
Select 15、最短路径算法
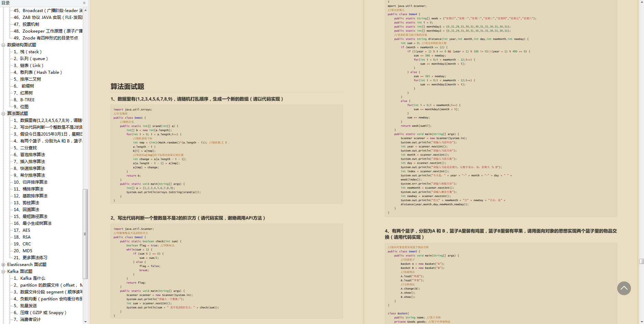click(31, 217)
